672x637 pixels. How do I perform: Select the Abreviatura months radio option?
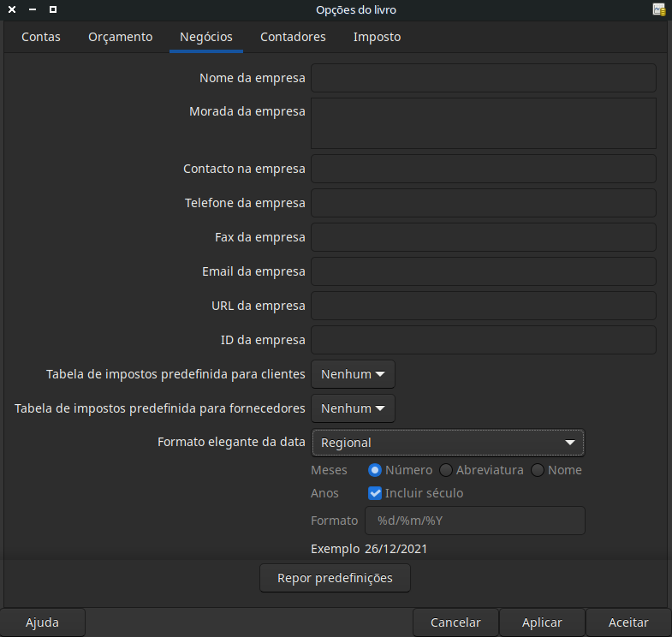point(446,470)
